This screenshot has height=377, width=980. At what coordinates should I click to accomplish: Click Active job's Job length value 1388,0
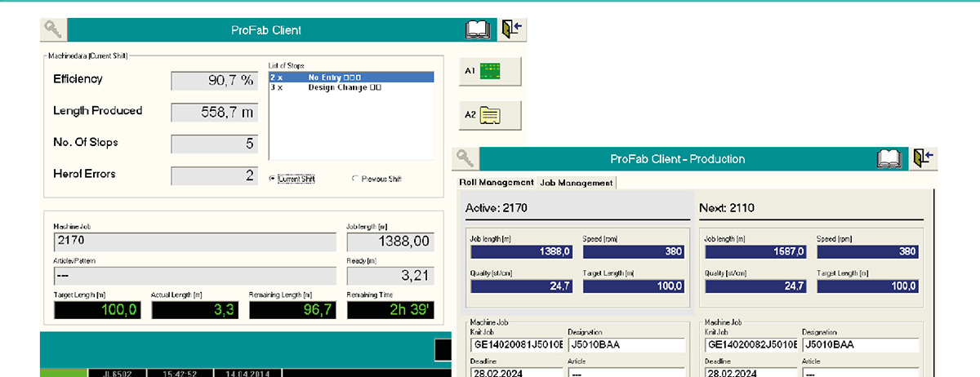(520, 252)
